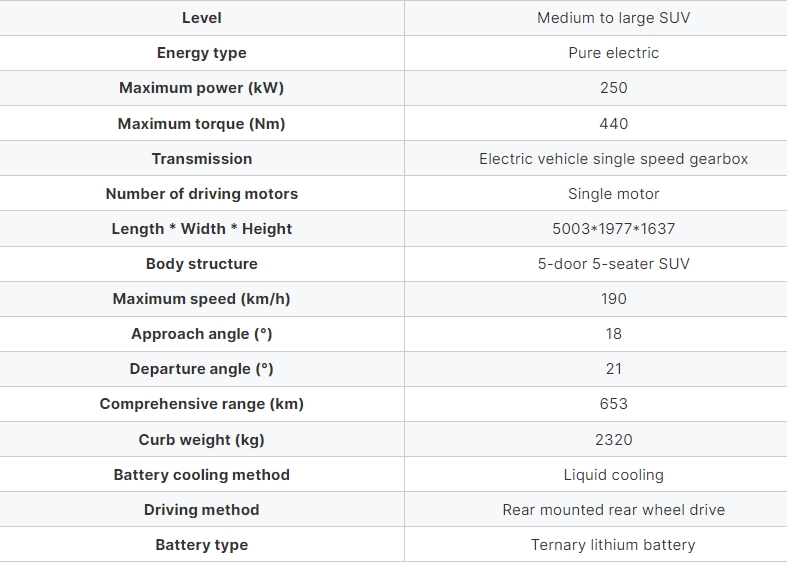Select "Electric vehicle single speed gearbox" text
The image size is (789, 567).
click(613, 159)
